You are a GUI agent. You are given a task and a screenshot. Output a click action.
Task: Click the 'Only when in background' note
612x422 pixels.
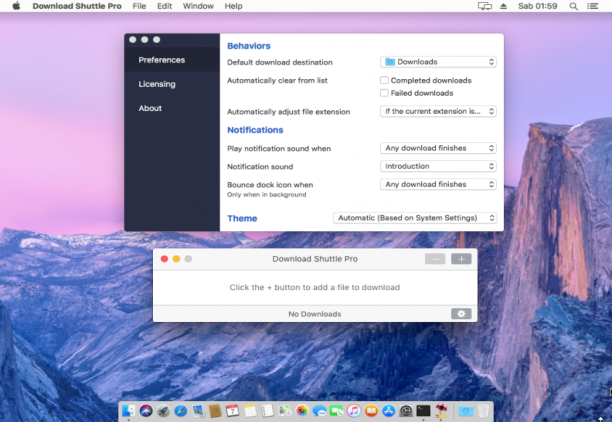click(267, 194)
